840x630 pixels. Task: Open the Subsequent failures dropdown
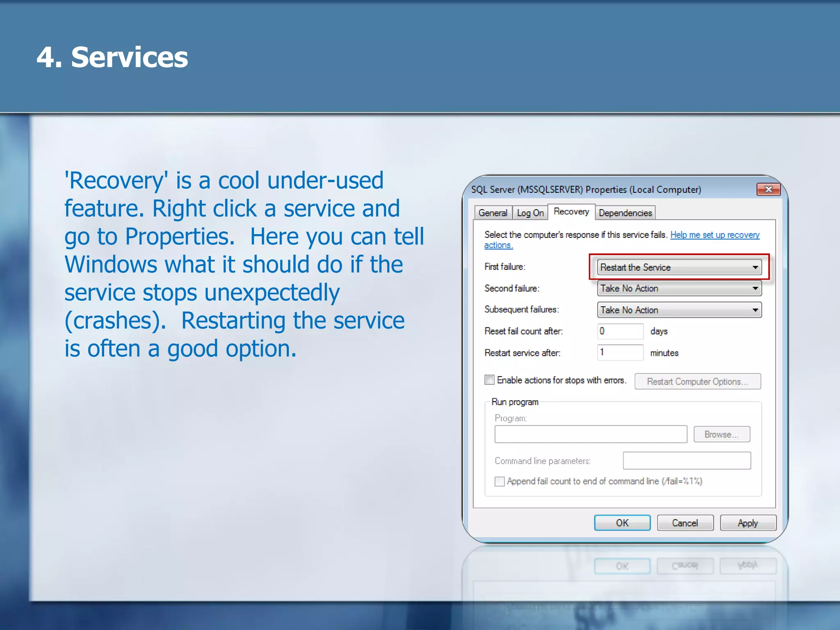pyautogui.click(x=679, y=310)
